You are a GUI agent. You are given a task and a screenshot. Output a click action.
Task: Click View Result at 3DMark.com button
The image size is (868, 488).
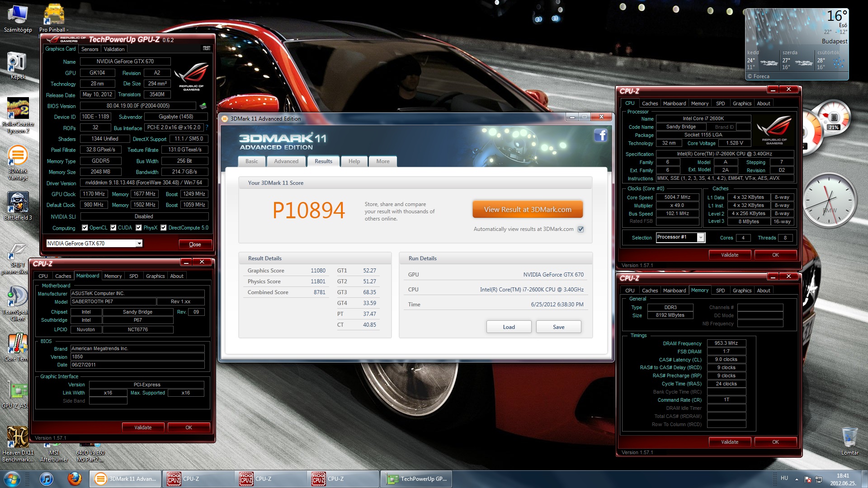click(x=528, y=210)
